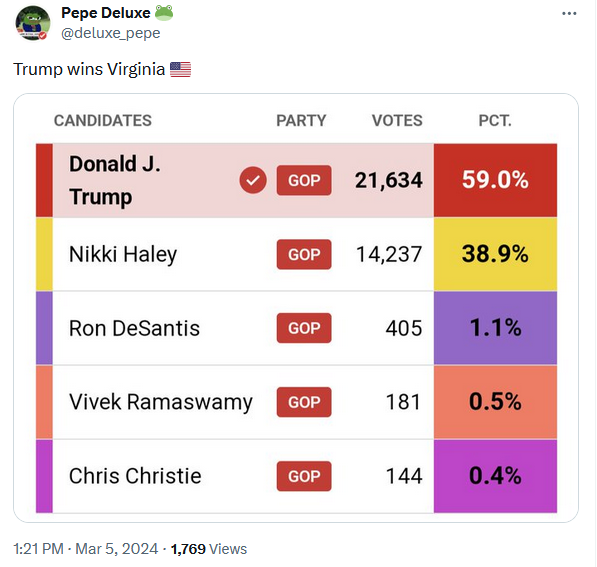597x567 pixels.
Task: Click the 1,769 Views count
Action: point(209,549)
